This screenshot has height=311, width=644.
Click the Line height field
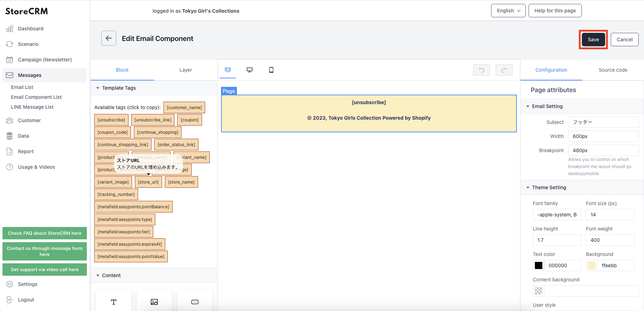click(557, 240)
